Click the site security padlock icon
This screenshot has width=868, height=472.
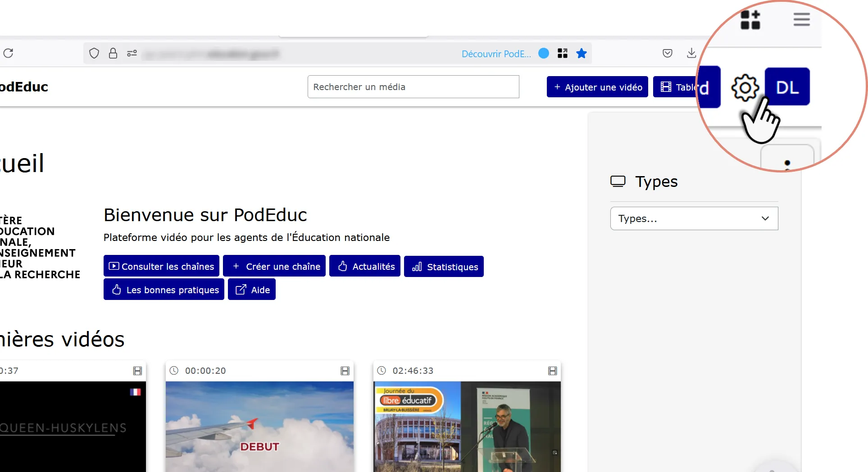tap(113, 54)
